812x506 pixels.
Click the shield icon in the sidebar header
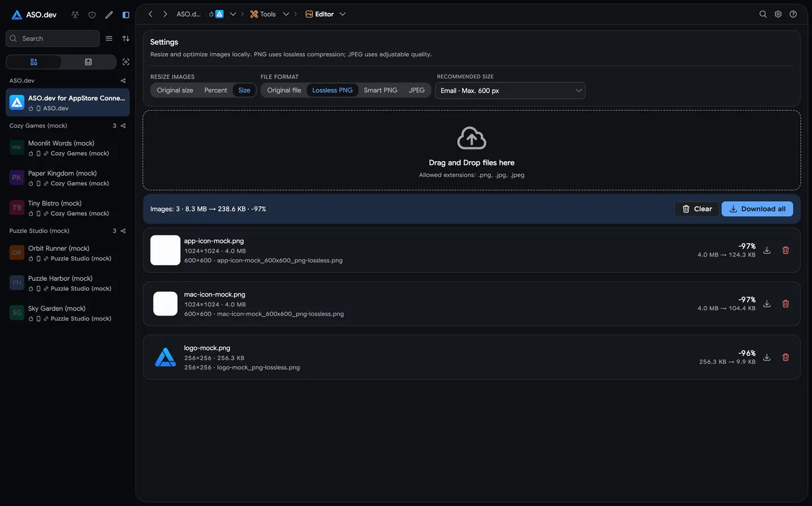[92, 15]
